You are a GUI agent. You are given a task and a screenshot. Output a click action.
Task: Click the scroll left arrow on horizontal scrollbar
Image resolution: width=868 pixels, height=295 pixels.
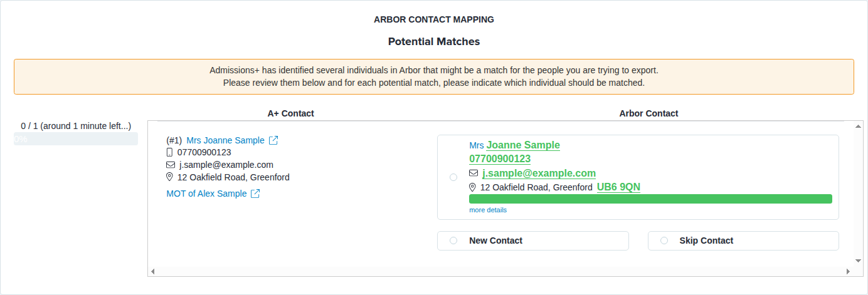click(153, 271)
